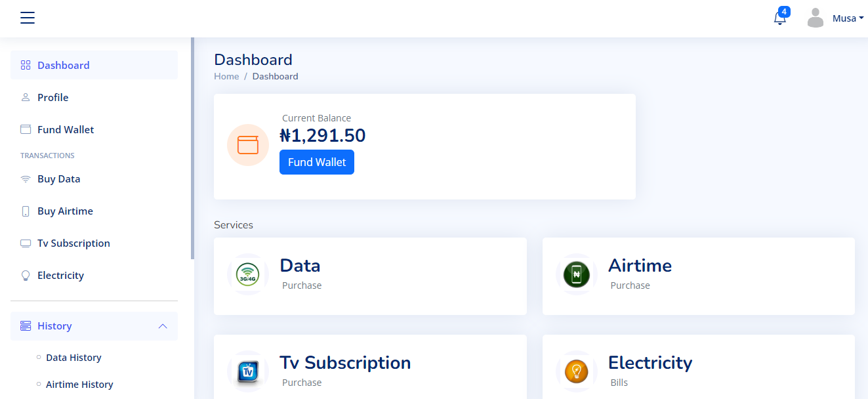Click the notifications bell icon

(779, 18)
